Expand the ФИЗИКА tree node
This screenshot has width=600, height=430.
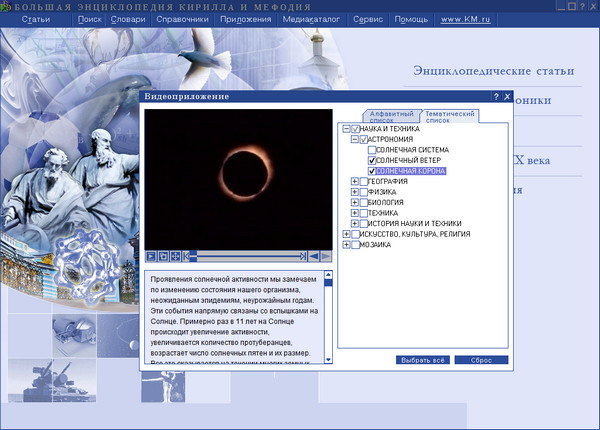click(355, 192)
